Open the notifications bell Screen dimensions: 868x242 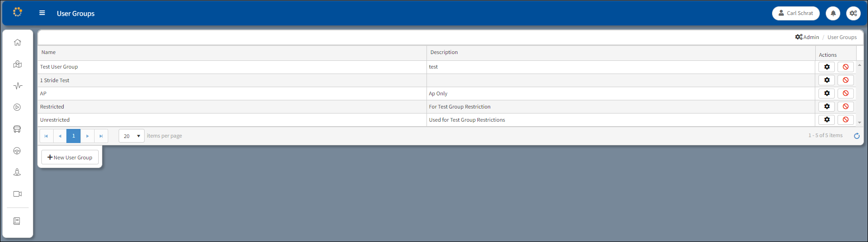[x=833, y=13]
